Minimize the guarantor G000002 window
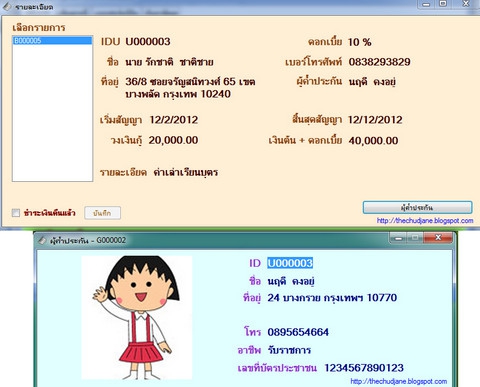Viewport: 480px width, 387px height. pos(398,238)
